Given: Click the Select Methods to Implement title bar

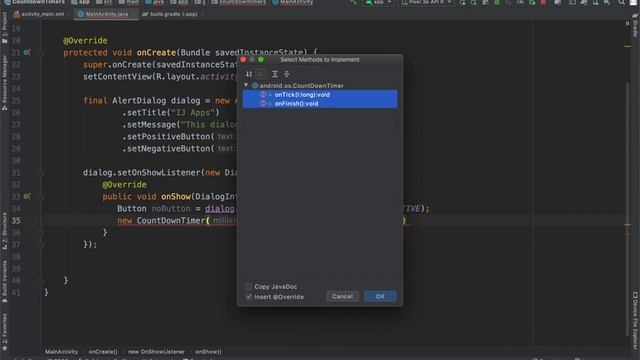Looking at the screenshot, I should click(x=320, y=60).
